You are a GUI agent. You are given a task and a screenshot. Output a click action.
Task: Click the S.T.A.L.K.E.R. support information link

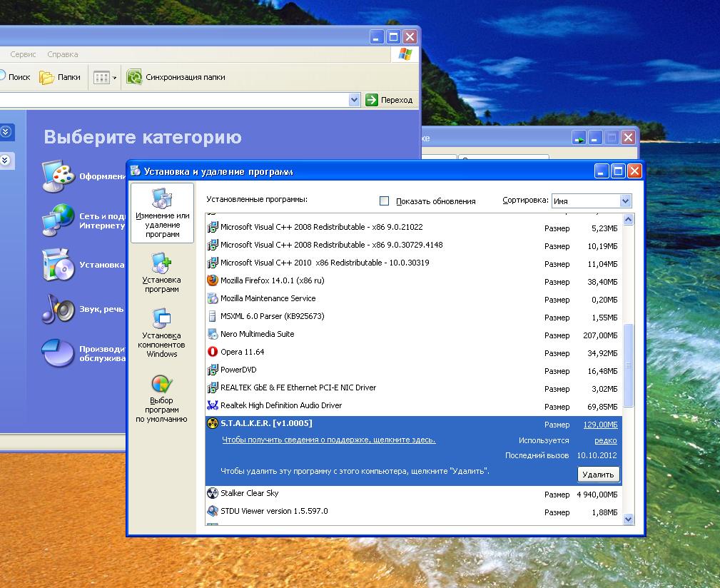[x=328, y=440]
